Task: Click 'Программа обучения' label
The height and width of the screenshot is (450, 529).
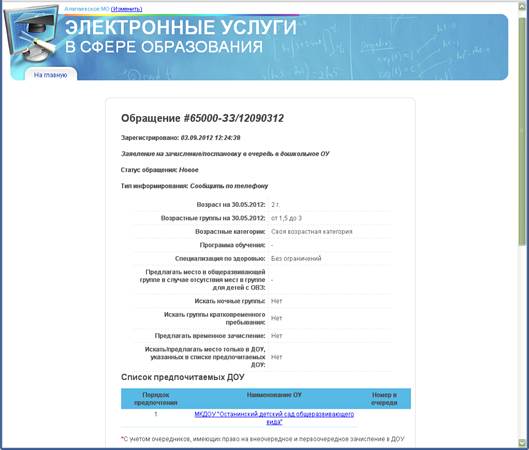Action: pos(232,245)
